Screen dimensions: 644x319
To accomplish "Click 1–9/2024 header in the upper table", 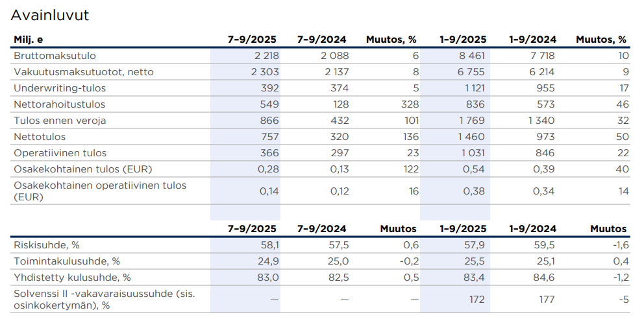I will coord(532,40).
